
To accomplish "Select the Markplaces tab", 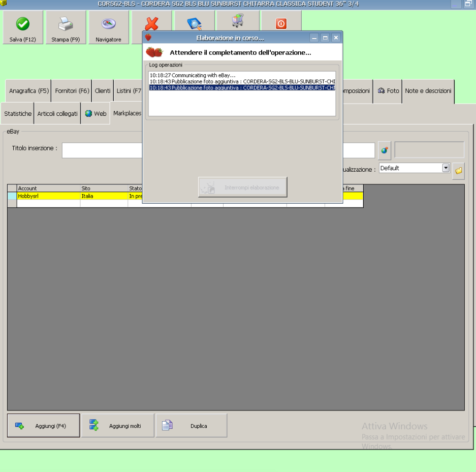I will click(x=127, y=113).
